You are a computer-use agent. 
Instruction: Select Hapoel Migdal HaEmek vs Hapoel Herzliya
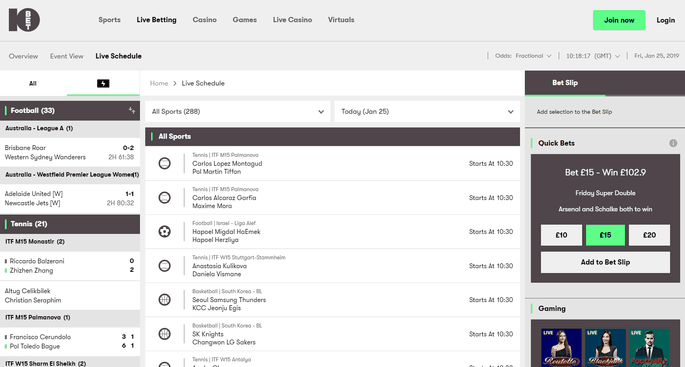coord(332,232)
